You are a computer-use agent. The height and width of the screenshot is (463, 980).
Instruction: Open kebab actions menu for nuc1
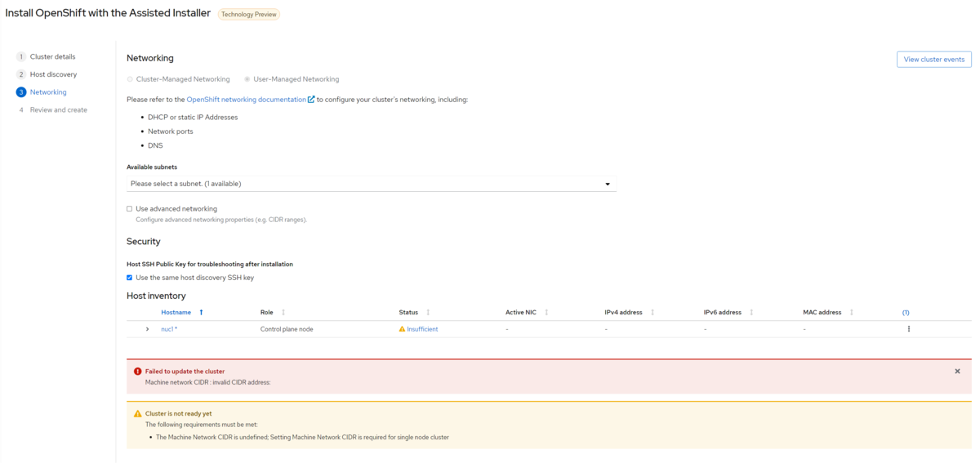(908, 329)
